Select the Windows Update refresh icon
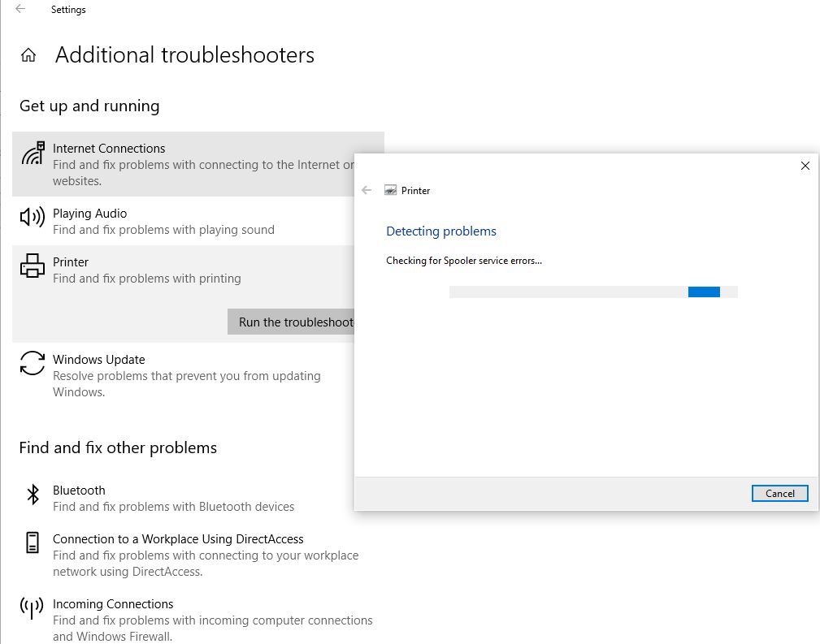The image size is (820, 644). (33, 363)
